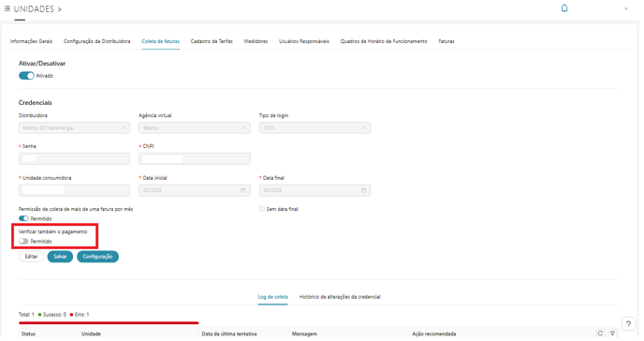Switch to Cadastro de Tarifas tab
Viewport: 644px width, 341px height.
point(212,41)
